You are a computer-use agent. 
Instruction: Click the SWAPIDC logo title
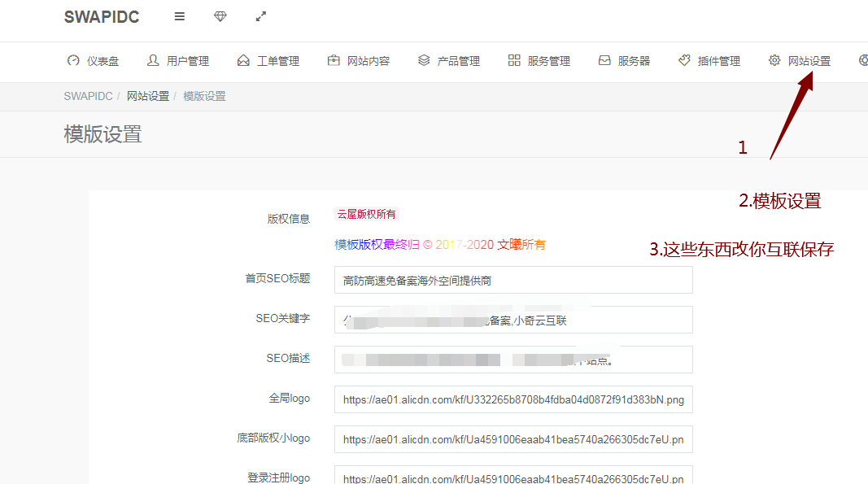102,17
